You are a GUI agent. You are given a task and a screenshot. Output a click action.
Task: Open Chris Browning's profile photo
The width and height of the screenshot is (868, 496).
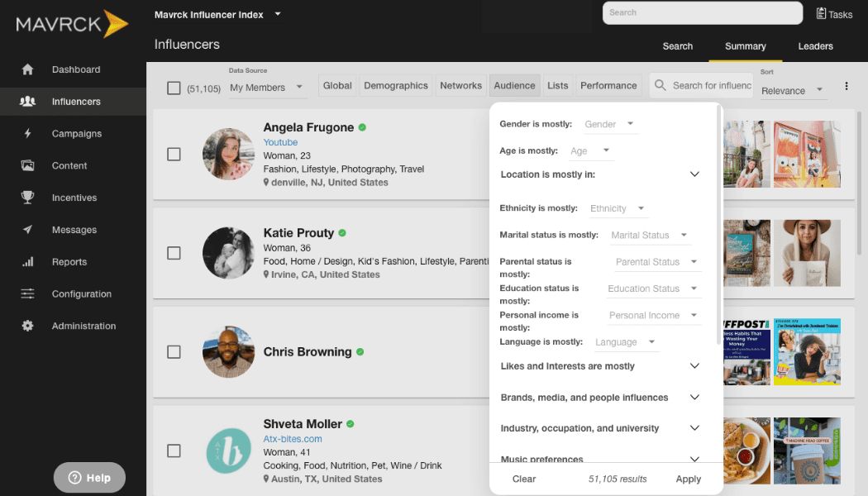[229, 352]
